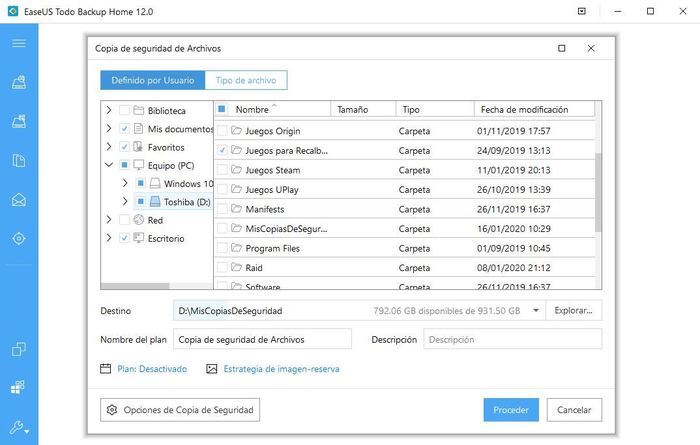Click the title bar dropdown menu icon
Screen dimensions: 700x445
(582, 11)
